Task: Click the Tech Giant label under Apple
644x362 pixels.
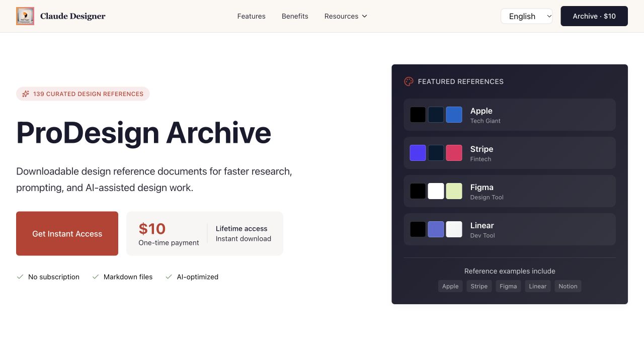Action: [x=486, y=121]
